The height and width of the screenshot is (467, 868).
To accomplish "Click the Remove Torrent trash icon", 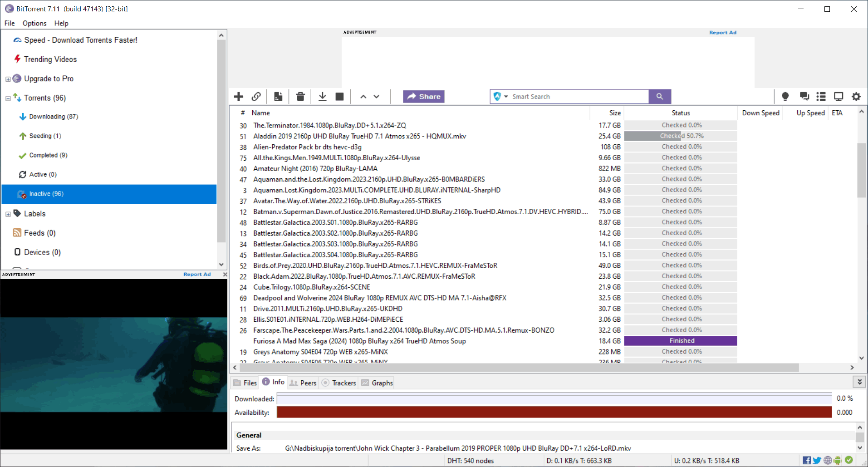I will [x=300, y=97].
